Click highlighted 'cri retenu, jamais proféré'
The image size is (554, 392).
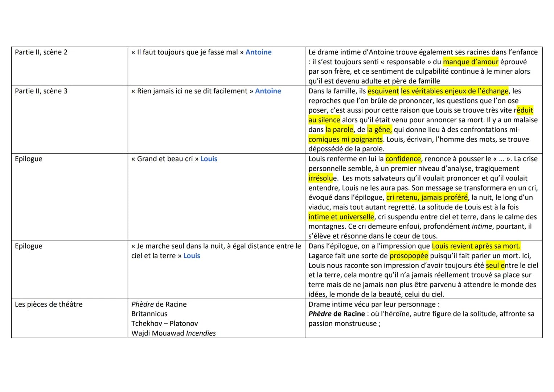point(427,197)
